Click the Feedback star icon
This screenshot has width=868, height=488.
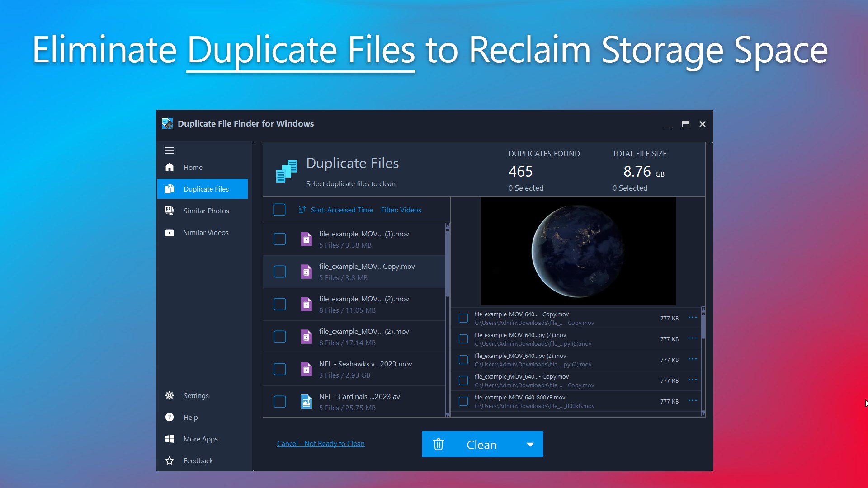coord(170,460)
